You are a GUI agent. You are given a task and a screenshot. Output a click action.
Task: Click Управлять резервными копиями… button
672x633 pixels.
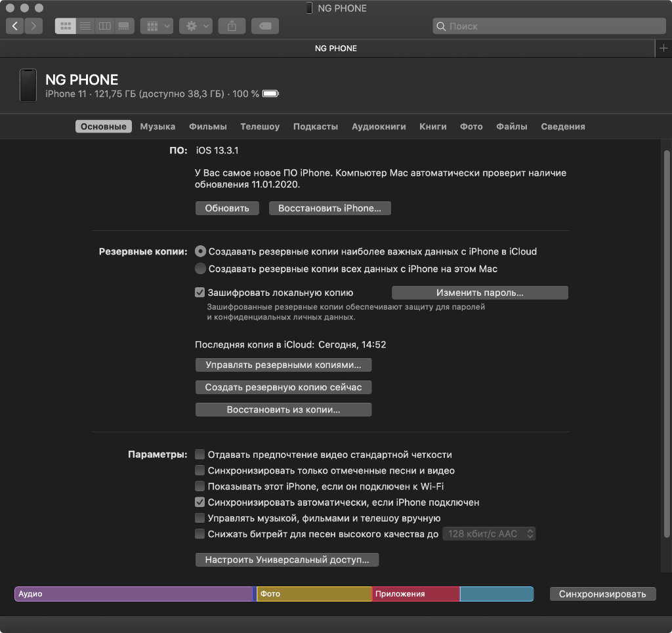pyautogui.click(x=283, y=365)
